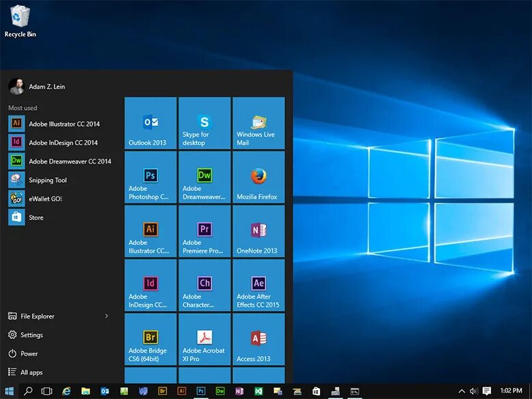Viewport: 532px width, 399px height.
Task: Open the 1:02 PM clock
Action: point(511,391)
